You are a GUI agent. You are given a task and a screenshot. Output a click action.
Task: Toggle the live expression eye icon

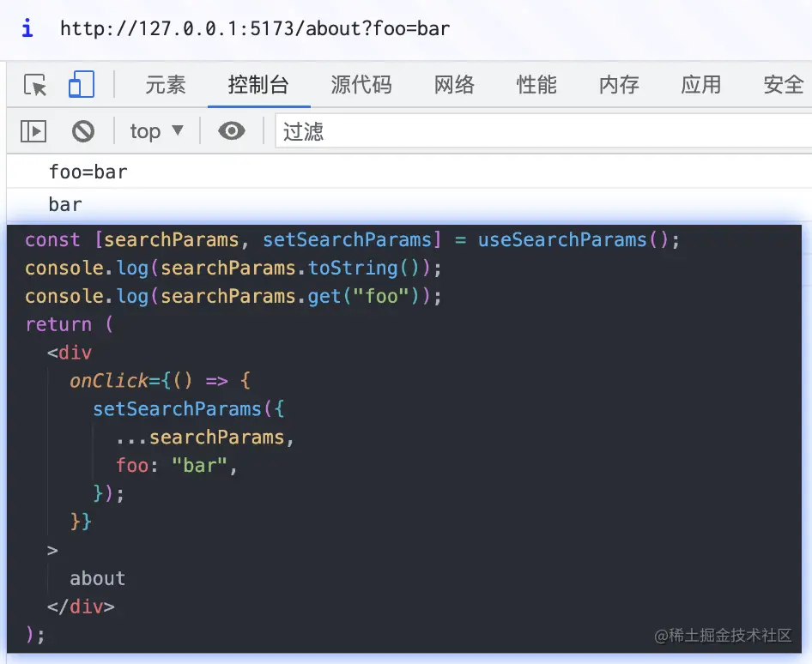tap(232, 131)
